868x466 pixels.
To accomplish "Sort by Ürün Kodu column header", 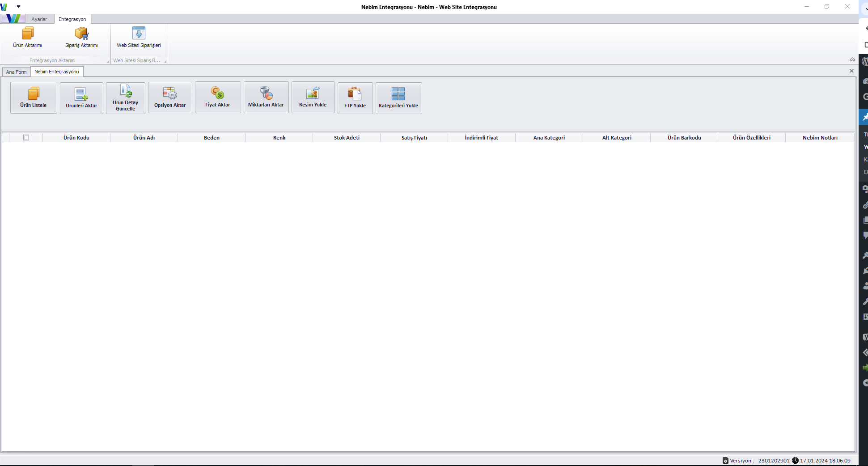I will pos(76,138).
